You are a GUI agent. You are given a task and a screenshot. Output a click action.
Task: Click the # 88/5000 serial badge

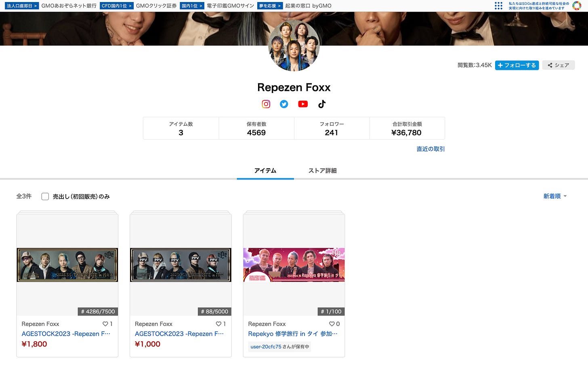click(x=214, y=311)
